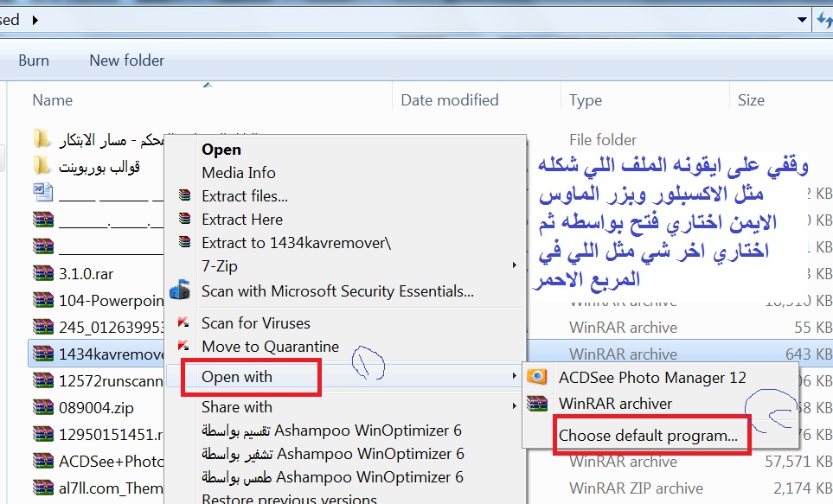Image resolution: width=833 pixels, height=504 pixels.
Task: Expand the Share with submenu arrow
Action: click(x=514, y=406)
